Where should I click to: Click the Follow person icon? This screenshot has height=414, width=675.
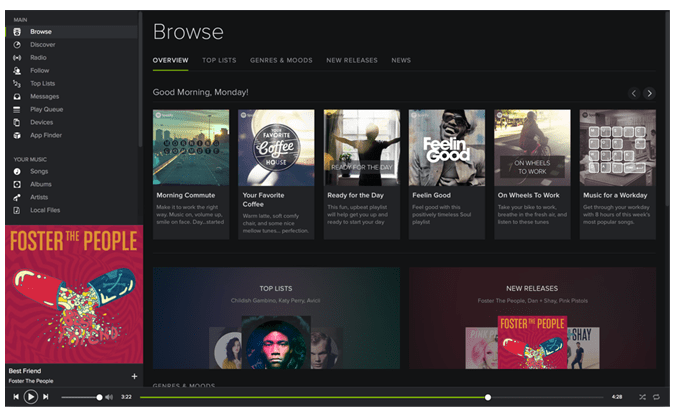[17, 71]
